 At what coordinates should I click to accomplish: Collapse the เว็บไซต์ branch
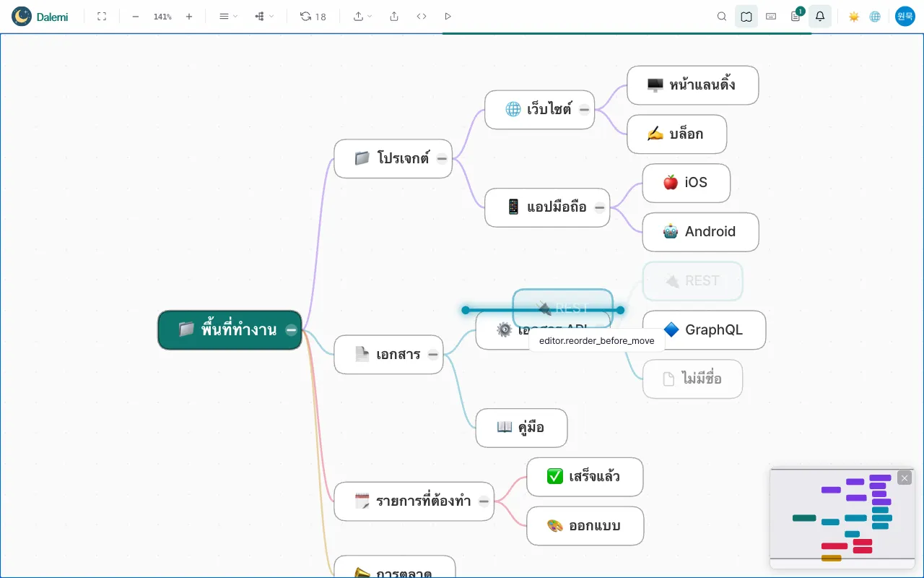[x=584, y=110]
